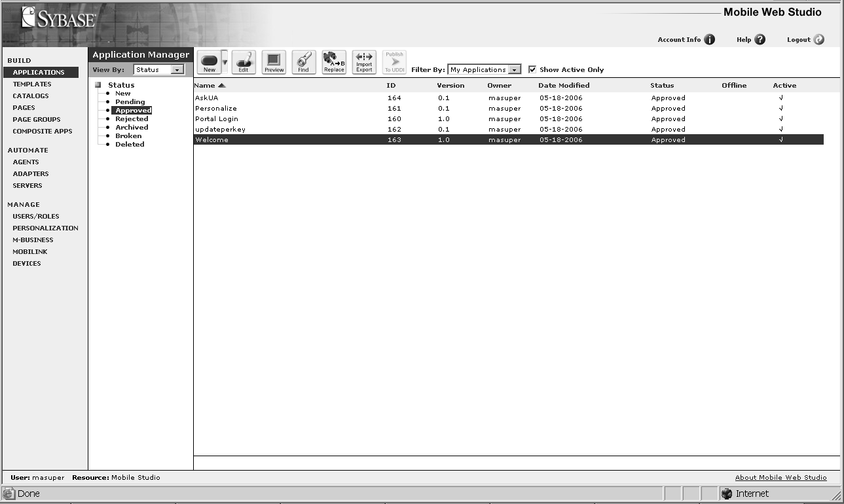The height and width of the screenshot is (504, 844).
Task: Select Approved status tree item
Action: 133,111
